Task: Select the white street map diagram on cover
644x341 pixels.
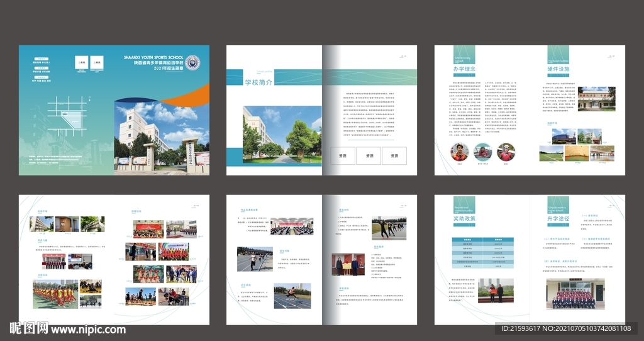Action: click(67, 116)
